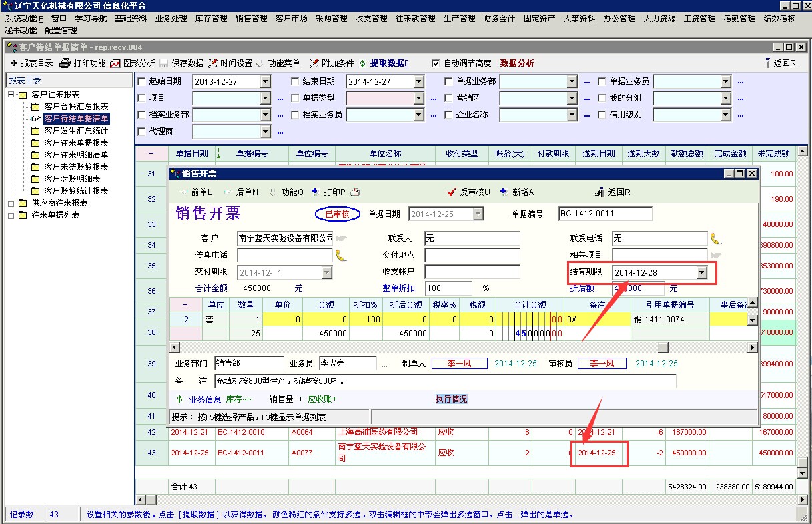This screenshot has width=812, height=524.
Task: Click the phone icon beside 联系电话
Action: point(716,239)
